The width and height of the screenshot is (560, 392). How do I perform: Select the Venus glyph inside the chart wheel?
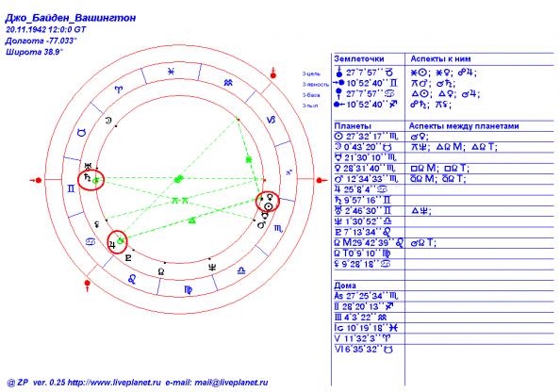tap(271, 197)
